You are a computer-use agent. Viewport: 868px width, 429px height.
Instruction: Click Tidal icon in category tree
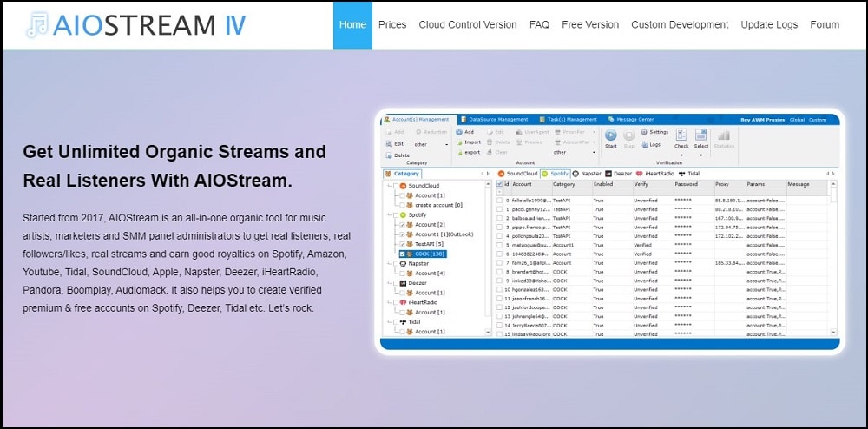click(403, 321)
